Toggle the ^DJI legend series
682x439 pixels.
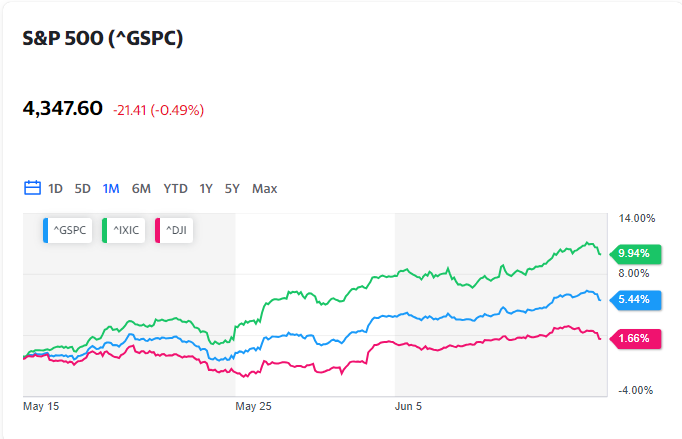coord(176,231)
